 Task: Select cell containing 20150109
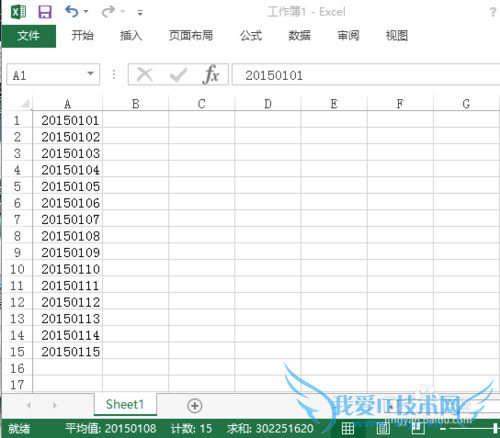point(68,252)
